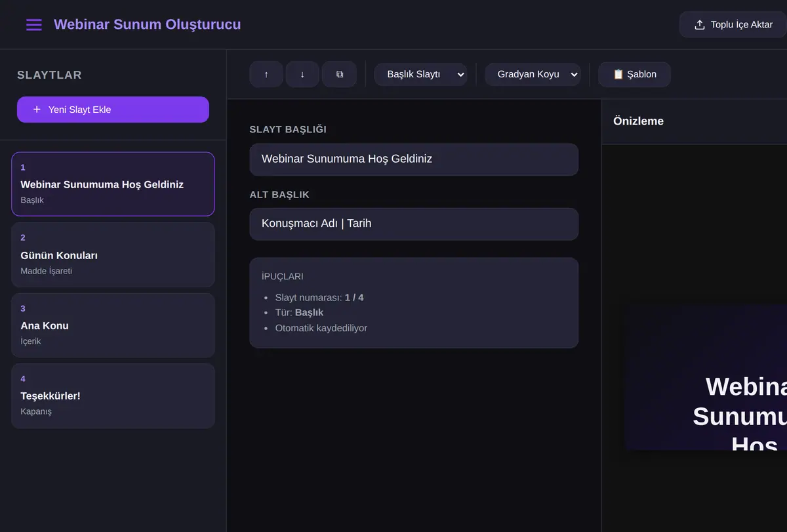Open the hamburger menu
Screen dimensions: 787x532
pyautogui.click(x=34, y=25)
